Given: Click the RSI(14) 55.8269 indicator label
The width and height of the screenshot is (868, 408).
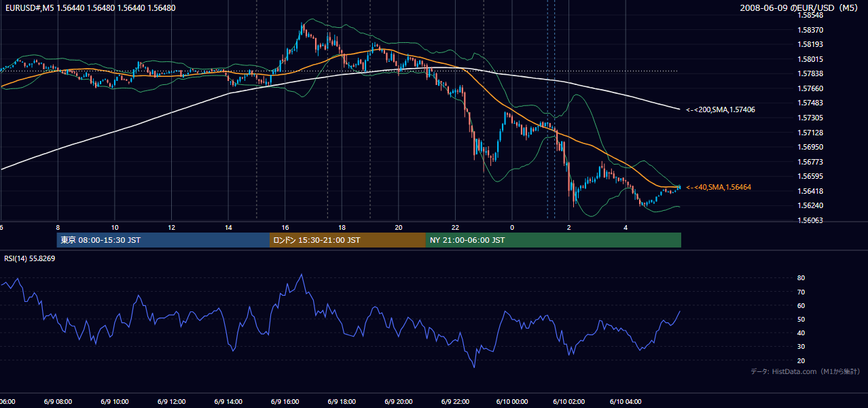Looking at the screenshot, I should pyautogui.click(x=30, y=258).
